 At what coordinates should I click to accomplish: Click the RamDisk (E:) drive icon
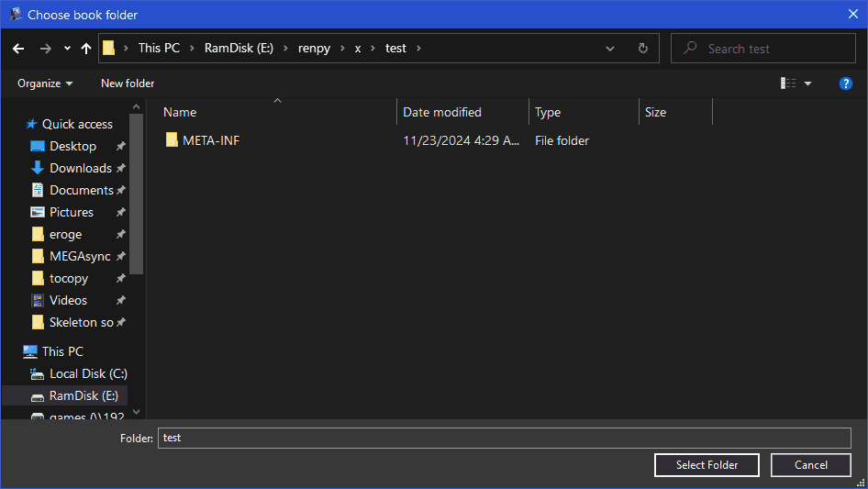(x=37, y=397)
